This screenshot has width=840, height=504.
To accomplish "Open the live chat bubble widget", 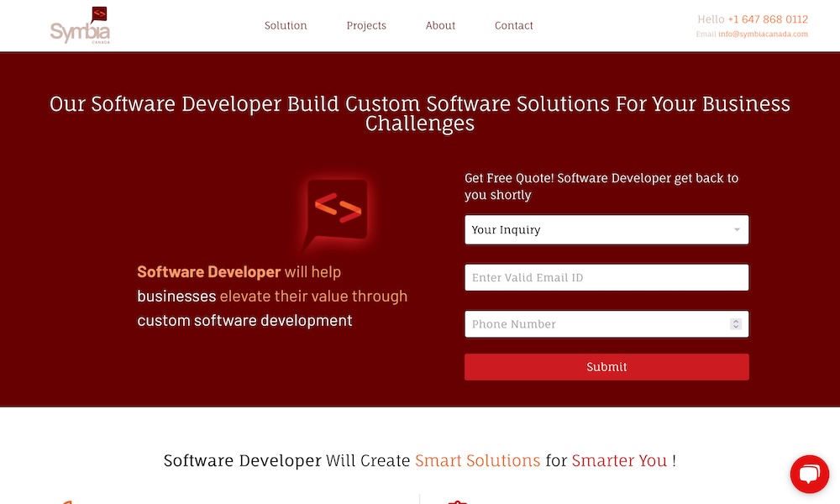I will 809,475.
